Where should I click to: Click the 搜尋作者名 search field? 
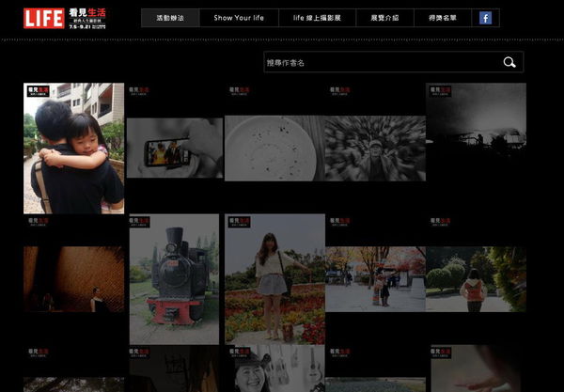pyautogui.click(x=376, y=63)
